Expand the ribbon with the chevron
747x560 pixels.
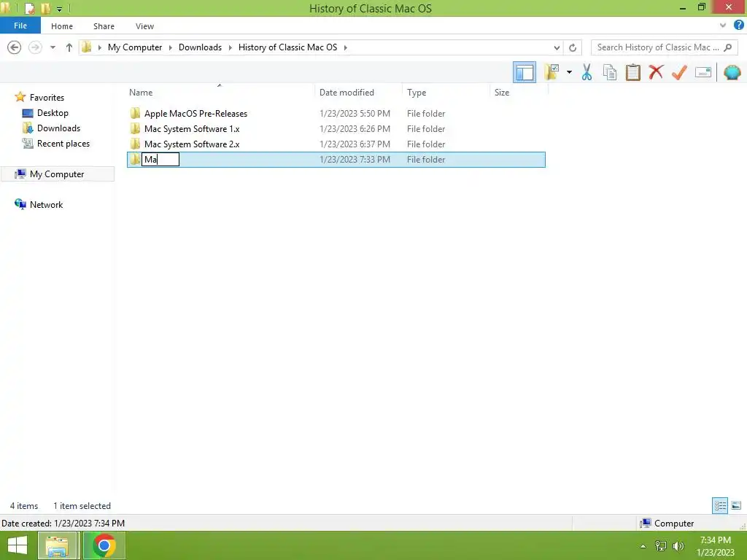[723, 26]
